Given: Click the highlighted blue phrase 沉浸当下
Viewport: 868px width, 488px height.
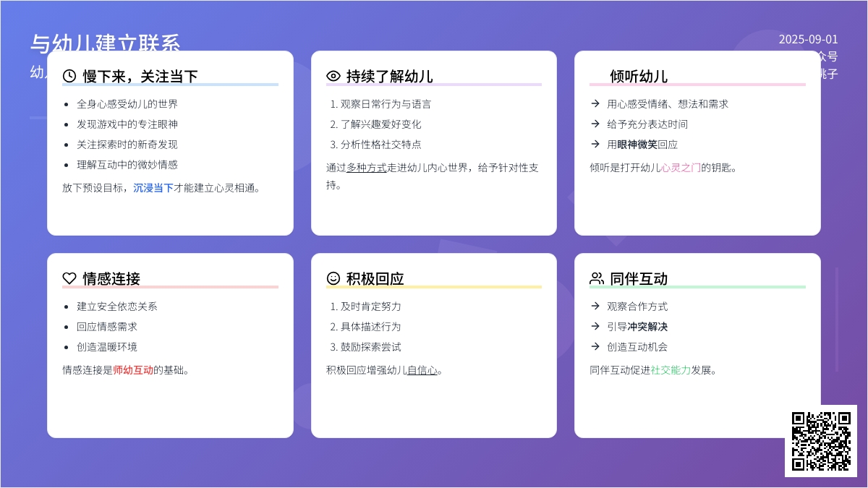Looking at the screenshot, I should point(153,188).
